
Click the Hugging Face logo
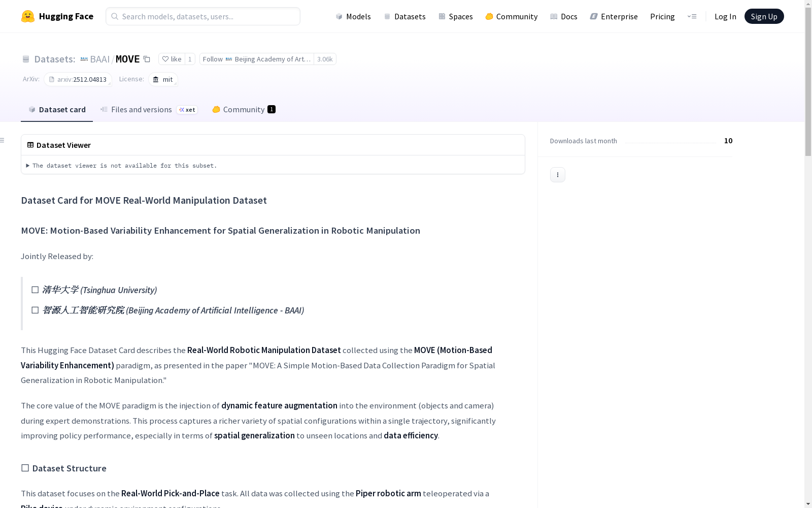point(57,16)
